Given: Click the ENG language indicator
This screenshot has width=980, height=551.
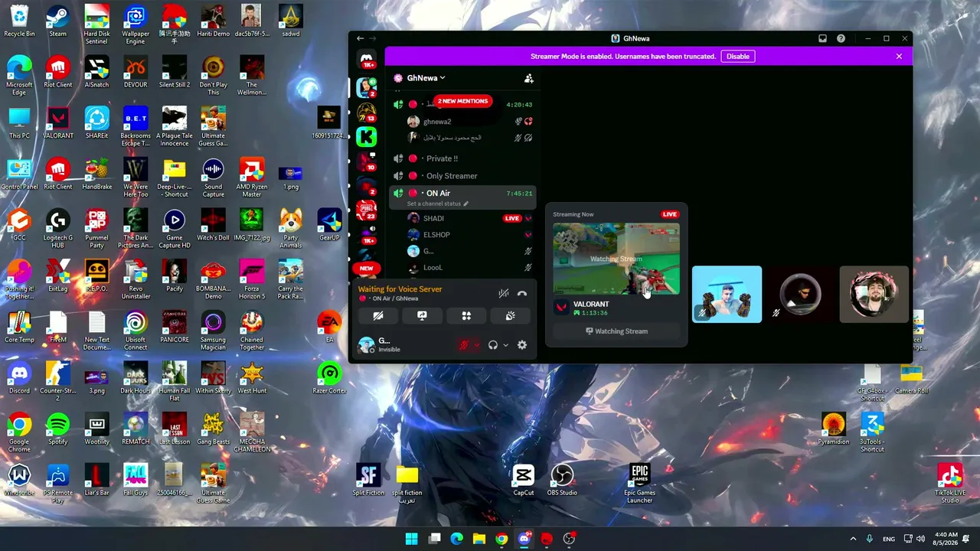Looking at the screenshot, I should pyautogui.click(x=888, y=539).
